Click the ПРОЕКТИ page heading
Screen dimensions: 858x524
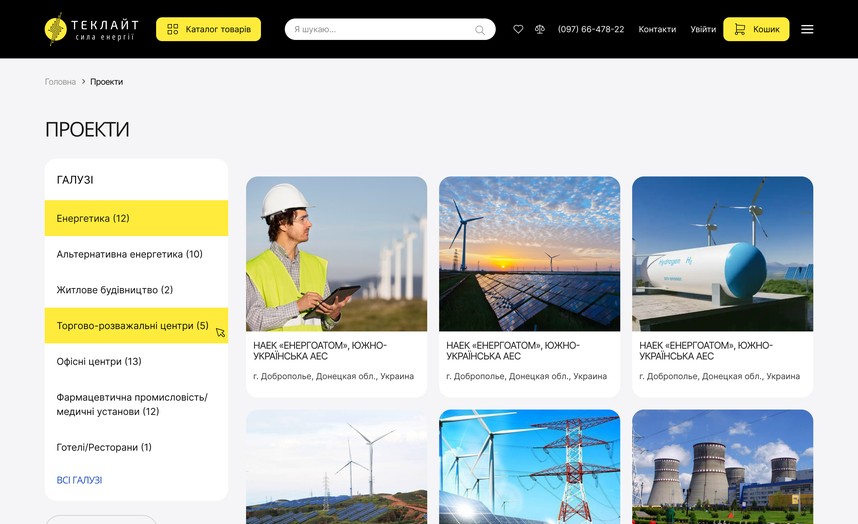[87, 130]
